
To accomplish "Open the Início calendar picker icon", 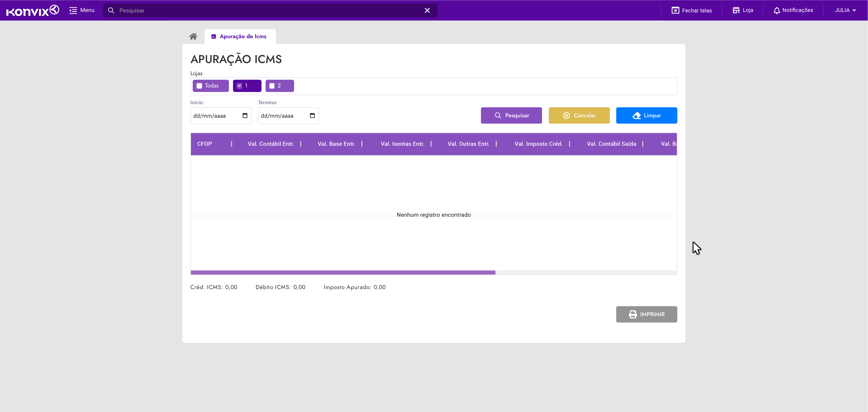I will tap(245, 115).
